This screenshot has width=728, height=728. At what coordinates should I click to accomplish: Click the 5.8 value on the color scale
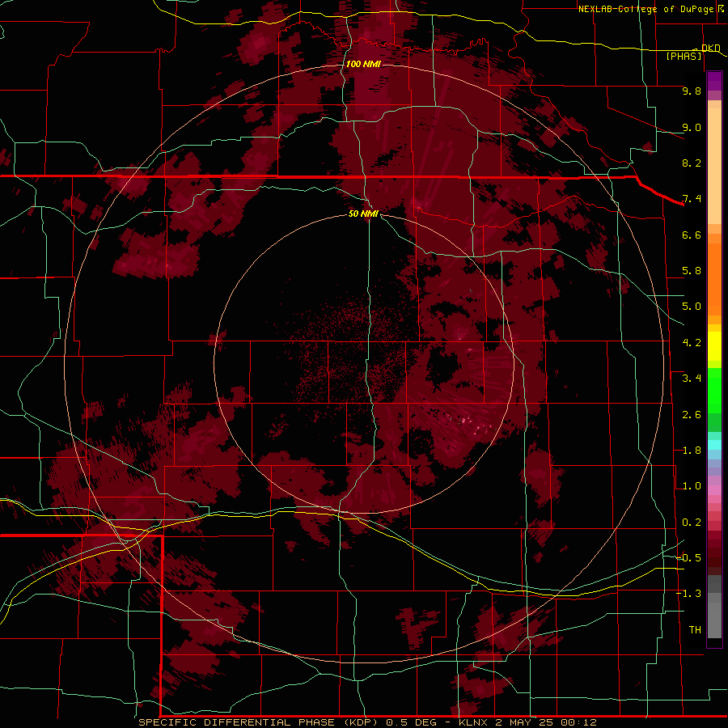692,271
